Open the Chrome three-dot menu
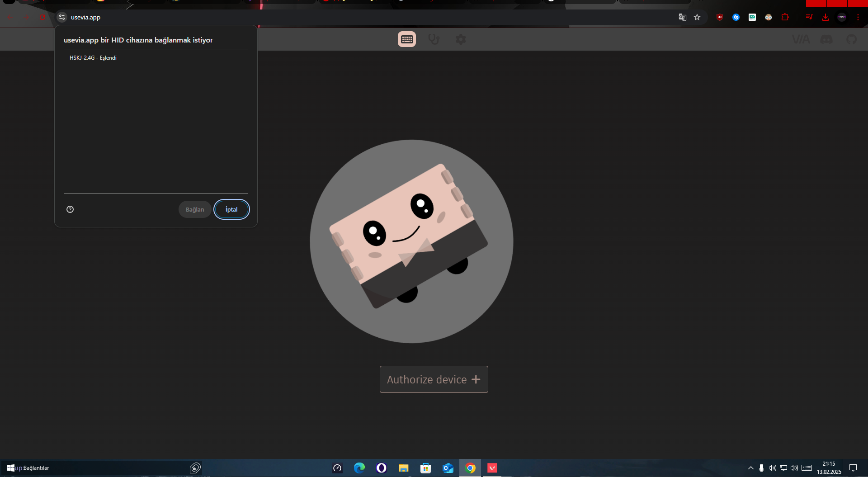868x477 pixels. point(858,17)
